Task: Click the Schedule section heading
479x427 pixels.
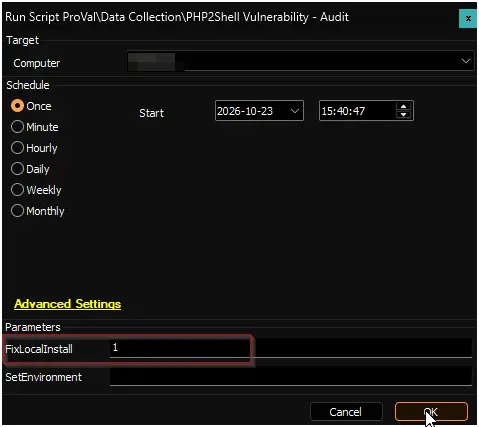Action: 28,85
